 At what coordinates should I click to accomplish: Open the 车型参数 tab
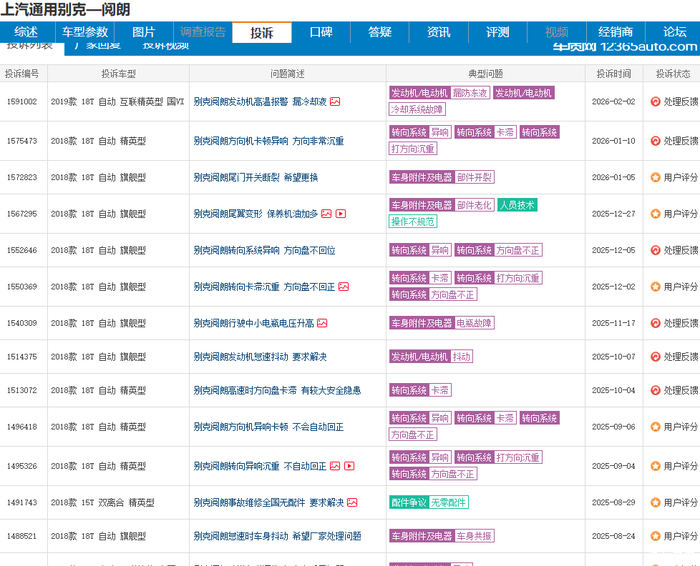pos(85,32)
